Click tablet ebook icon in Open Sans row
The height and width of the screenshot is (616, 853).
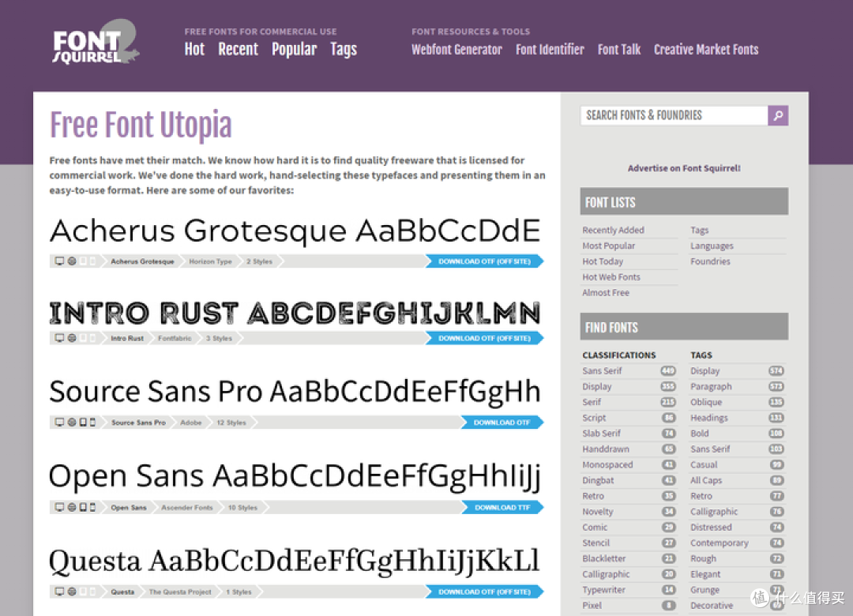(83, 507)
